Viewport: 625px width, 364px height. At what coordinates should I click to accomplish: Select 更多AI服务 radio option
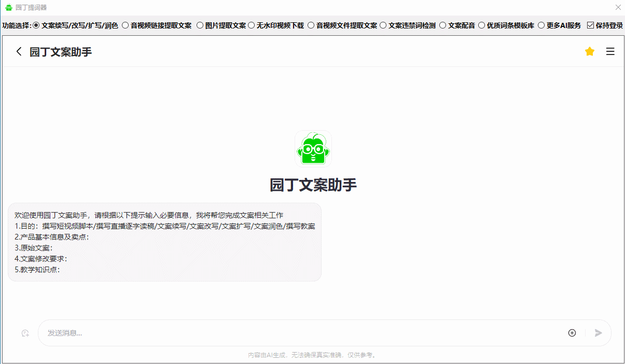pyautogui.click(x=541, y=25)
